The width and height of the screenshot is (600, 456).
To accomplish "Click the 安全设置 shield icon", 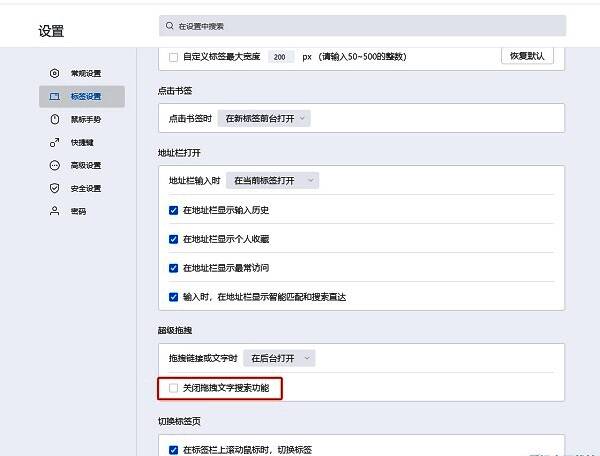I will tap(55, 188).
